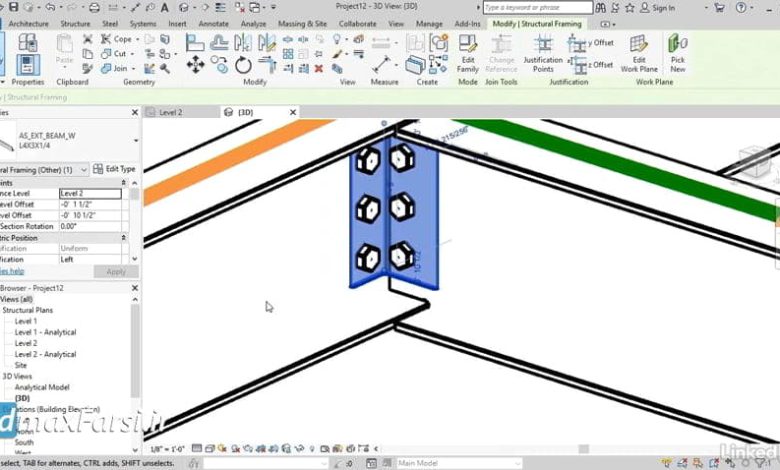780x470 pixels.
Task: Click the red X Delete tool
Action: tap(319, 69)
